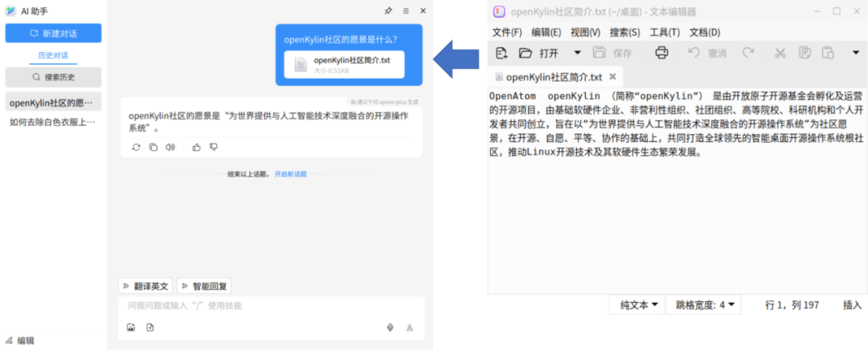Open the 纯文本 syntax dropdown
This screenshot has width=868, height=350.
click(638, 305)
